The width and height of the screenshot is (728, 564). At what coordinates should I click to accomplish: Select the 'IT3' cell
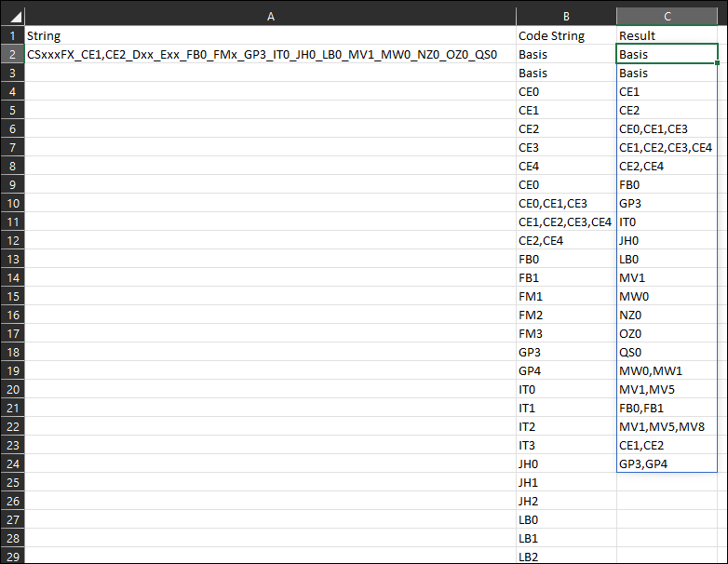click(x=566, y=445)
